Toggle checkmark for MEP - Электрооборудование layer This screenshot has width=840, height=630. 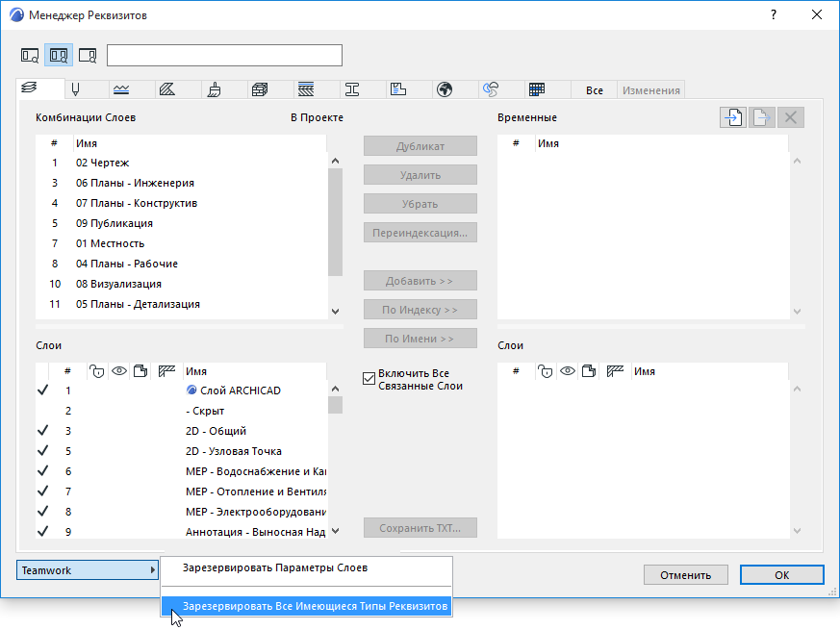43,512
